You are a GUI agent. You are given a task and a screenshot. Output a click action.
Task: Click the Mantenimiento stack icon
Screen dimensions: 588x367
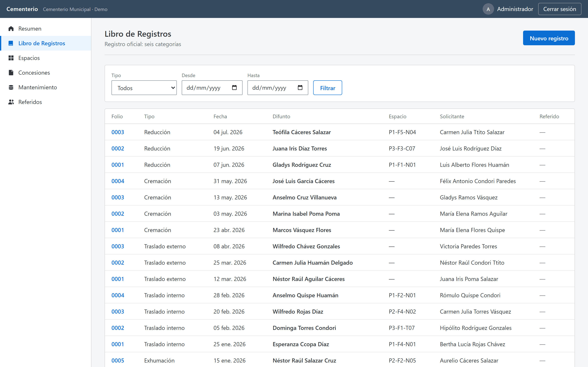click(11, 87)
